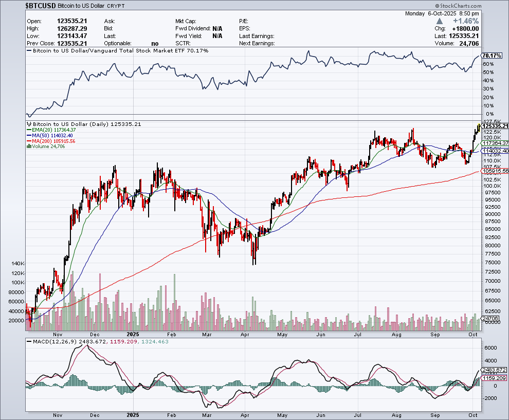Click the StockCharts.com copyright link

[456, 6]
